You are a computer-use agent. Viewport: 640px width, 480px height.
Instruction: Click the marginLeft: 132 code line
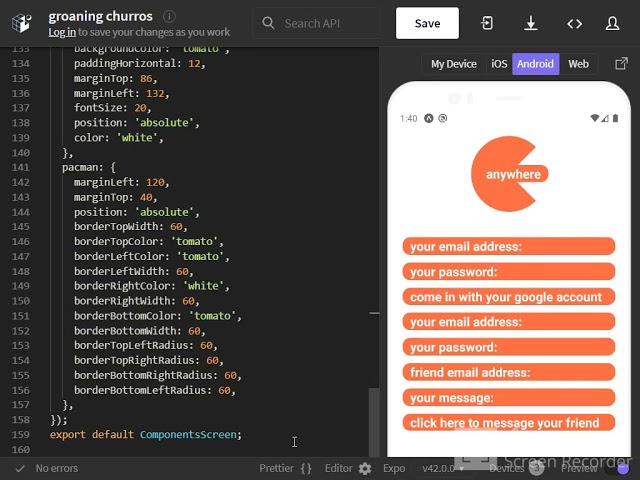tap(121, 93)
